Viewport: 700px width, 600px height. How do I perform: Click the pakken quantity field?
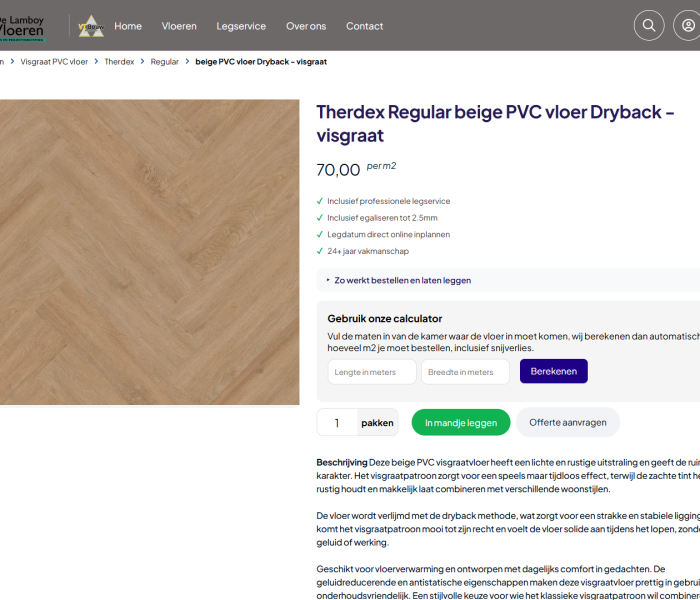pos(337,423)
